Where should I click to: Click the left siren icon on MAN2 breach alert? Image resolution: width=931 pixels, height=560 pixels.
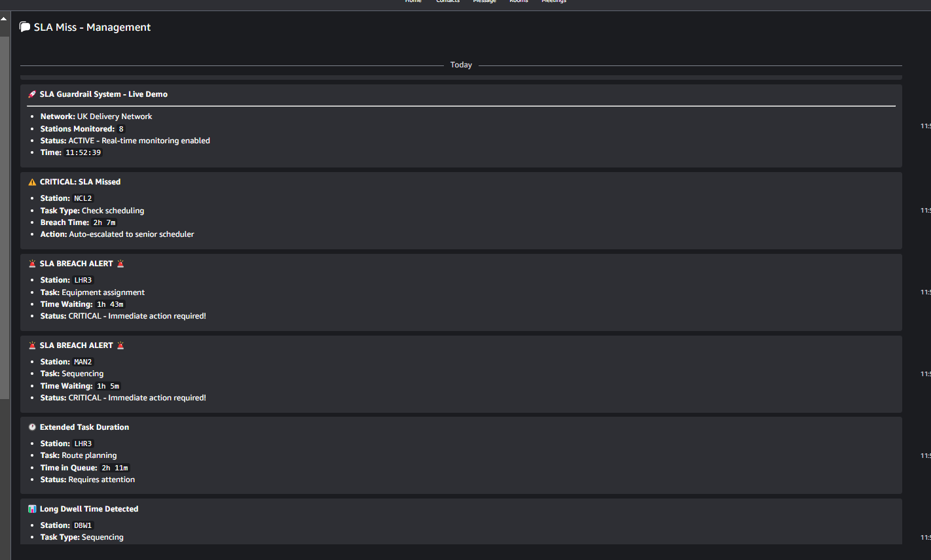[32, 345]
